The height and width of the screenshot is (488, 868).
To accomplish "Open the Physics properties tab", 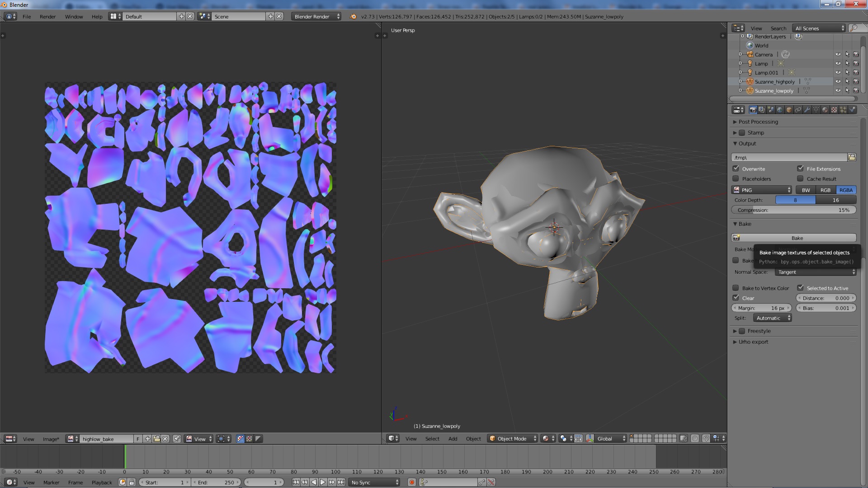I will (852, 110).
